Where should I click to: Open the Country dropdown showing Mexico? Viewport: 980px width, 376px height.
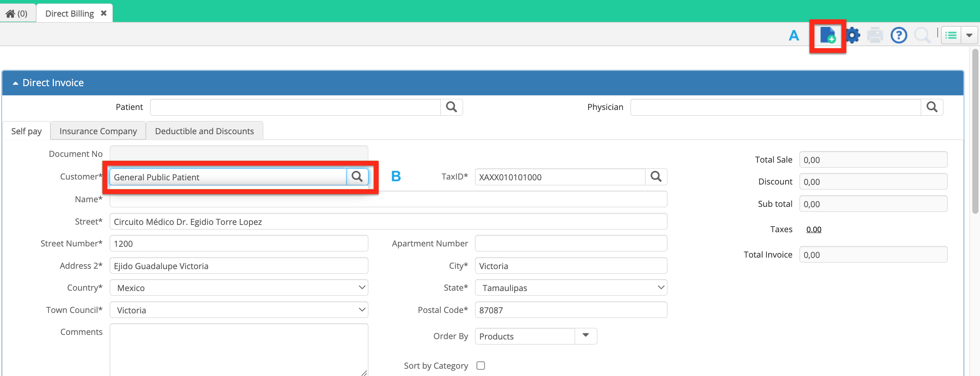239,288
